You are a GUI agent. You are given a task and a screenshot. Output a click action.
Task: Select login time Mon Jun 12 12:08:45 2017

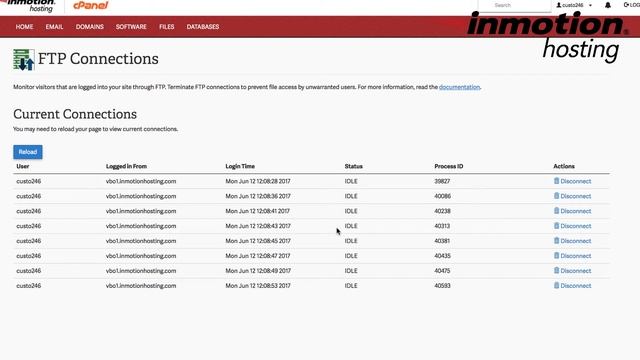coord(258,241)
